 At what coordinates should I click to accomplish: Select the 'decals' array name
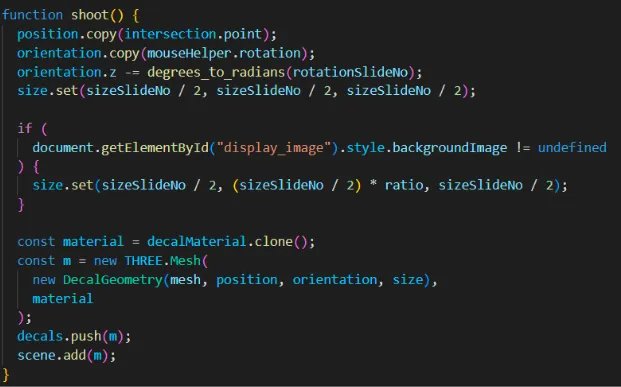(40, 336)
